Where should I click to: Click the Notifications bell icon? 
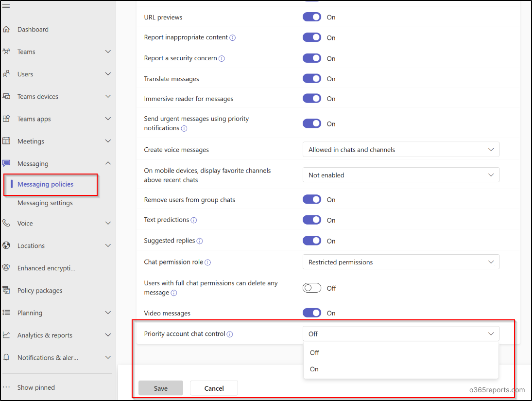click(6, 358)
